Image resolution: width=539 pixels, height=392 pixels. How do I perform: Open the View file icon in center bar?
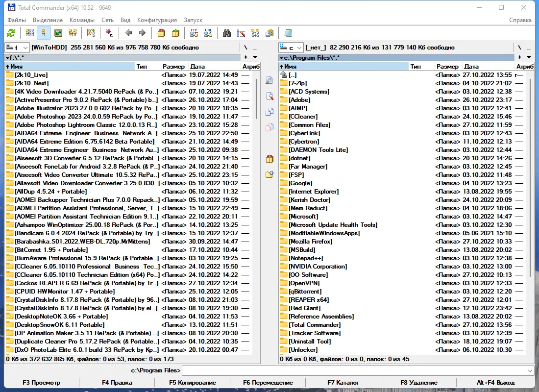(269, 81)
